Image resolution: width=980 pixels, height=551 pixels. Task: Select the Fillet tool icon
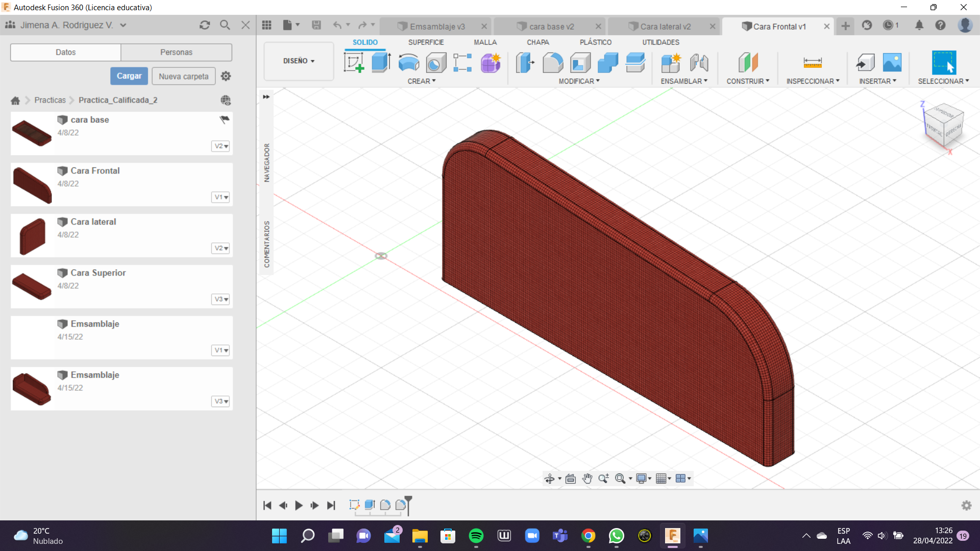tap(553, 63)
